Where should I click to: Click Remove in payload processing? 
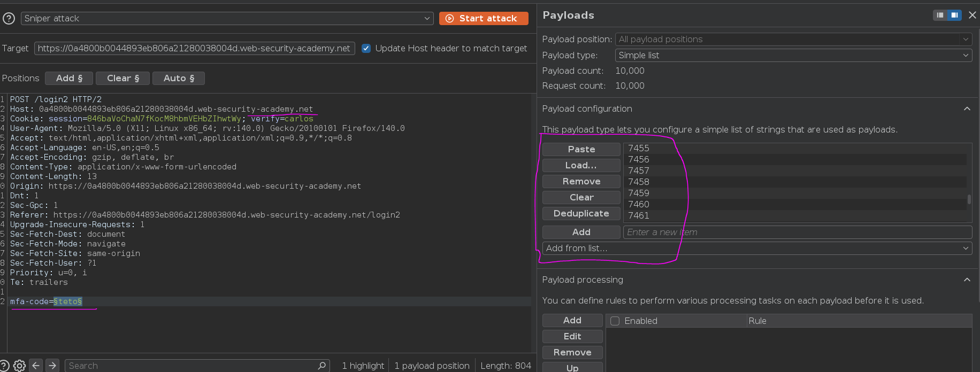tap(572, 352)
